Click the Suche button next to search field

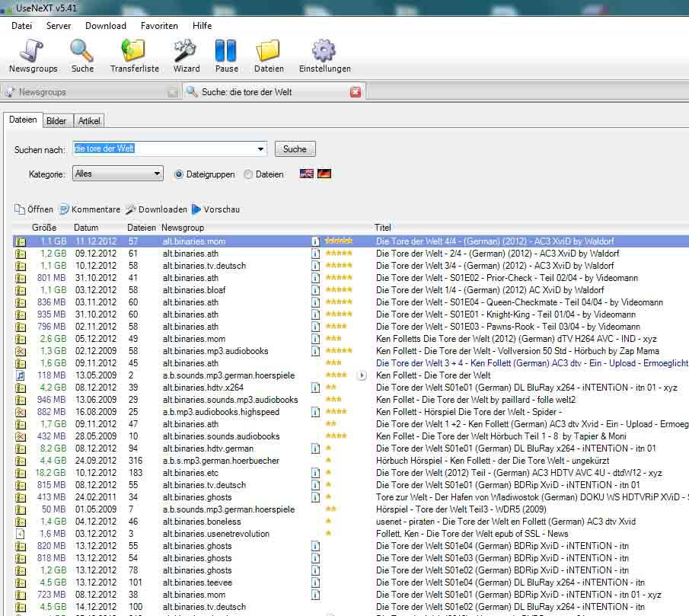[295, 149]
